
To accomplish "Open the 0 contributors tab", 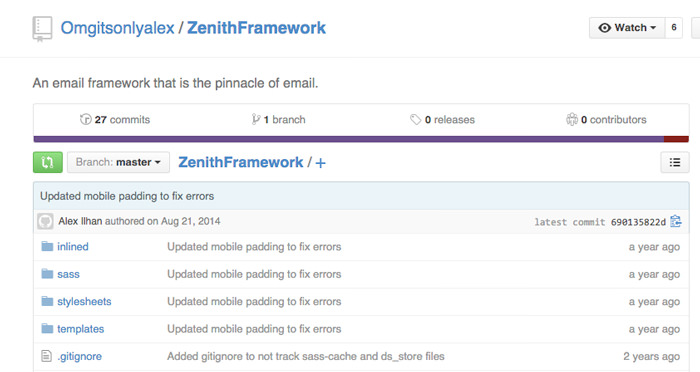I will click(606, 120).
